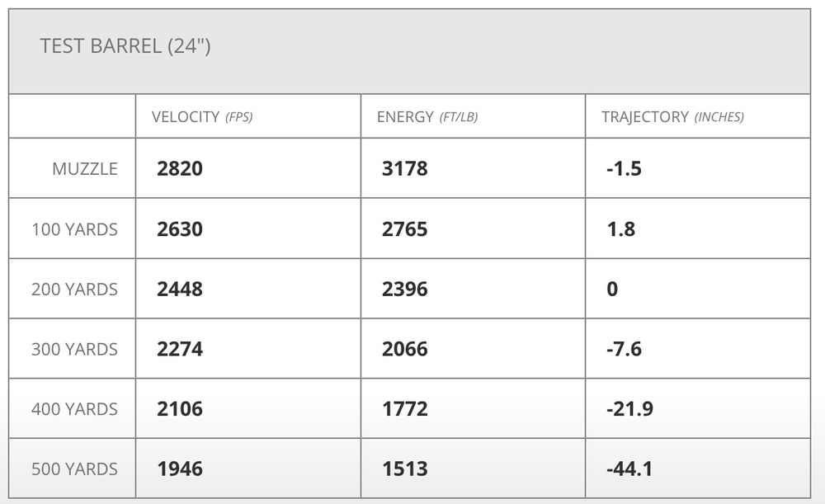Screen dimensions: 825x504
Task: Select energy value 1513
Action: [x=404, y=469]
